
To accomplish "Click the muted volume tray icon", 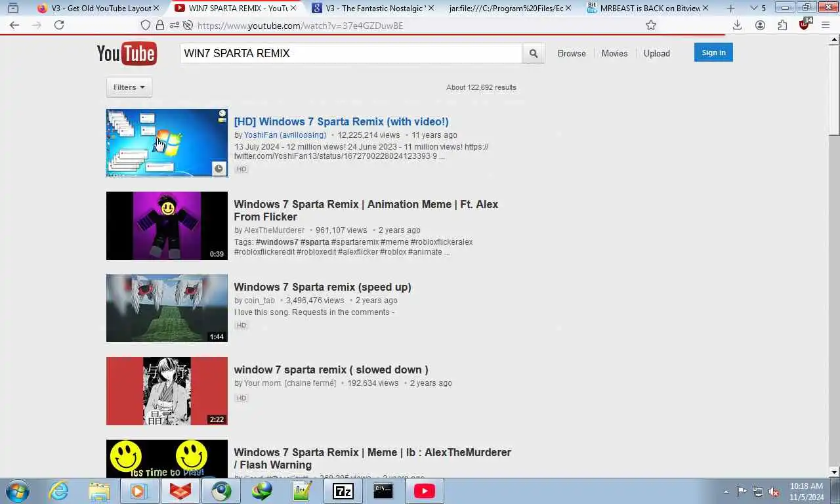I will coord(774,492).
